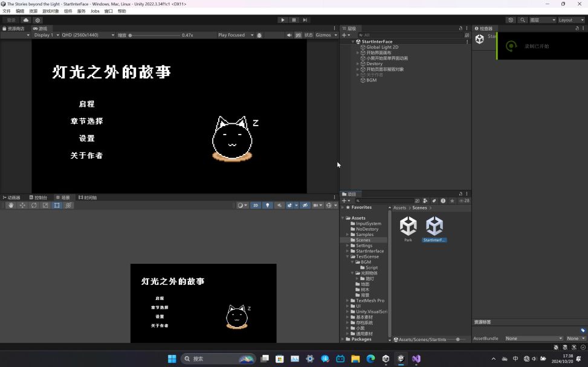Screen dimensions: 588x367
Task: Click the Play button in the toolbar
Action: coord(282,20)
